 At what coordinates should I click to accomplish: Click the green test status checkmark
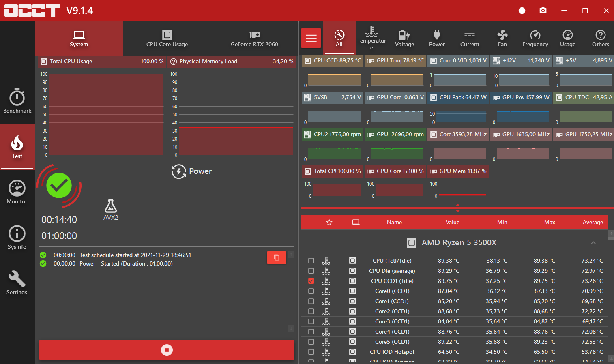tap(59, 186)
